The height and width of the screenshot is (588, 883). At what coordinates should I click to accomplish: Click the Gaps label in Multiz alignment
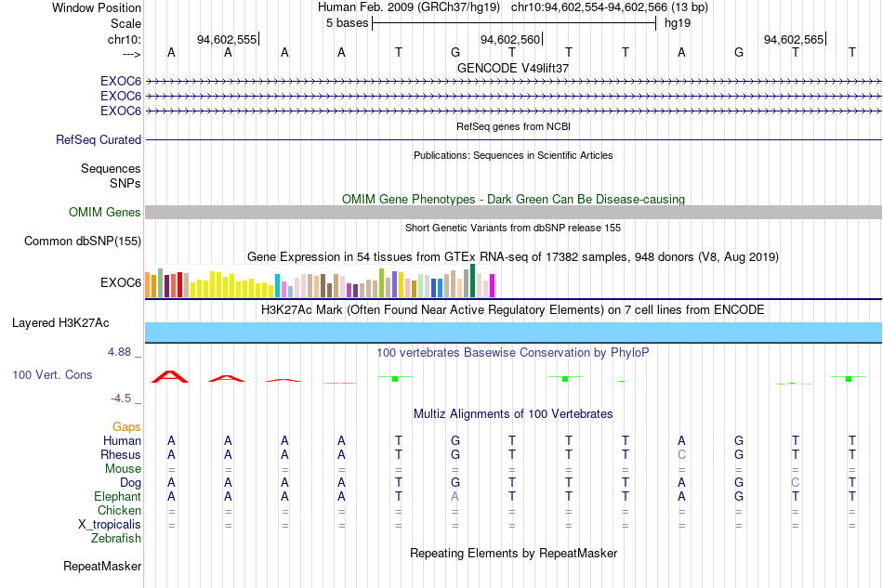tap(126, 426)
